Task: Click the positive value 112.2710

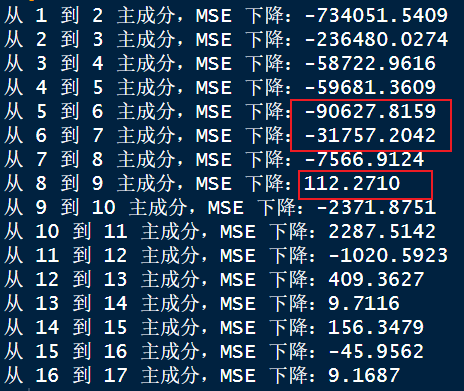Action: coord(352,183)
